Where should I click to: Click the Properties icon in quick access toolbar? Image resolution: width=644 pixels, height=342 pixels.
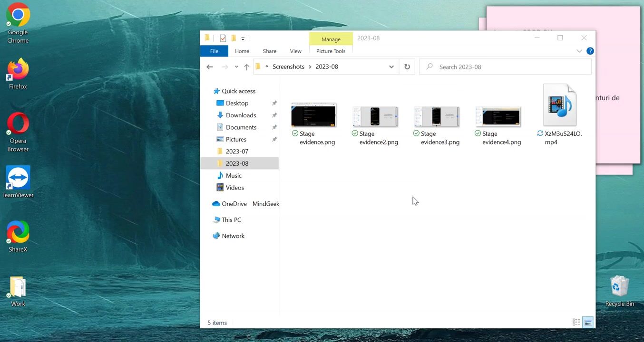223,38
